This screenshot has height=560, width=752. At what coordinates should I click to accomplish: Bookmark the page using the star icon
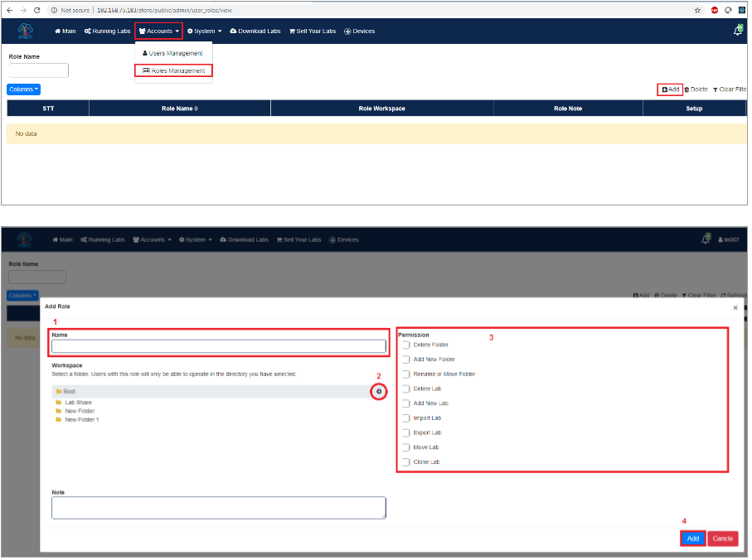pyautogui.click(x=698, y=10)
